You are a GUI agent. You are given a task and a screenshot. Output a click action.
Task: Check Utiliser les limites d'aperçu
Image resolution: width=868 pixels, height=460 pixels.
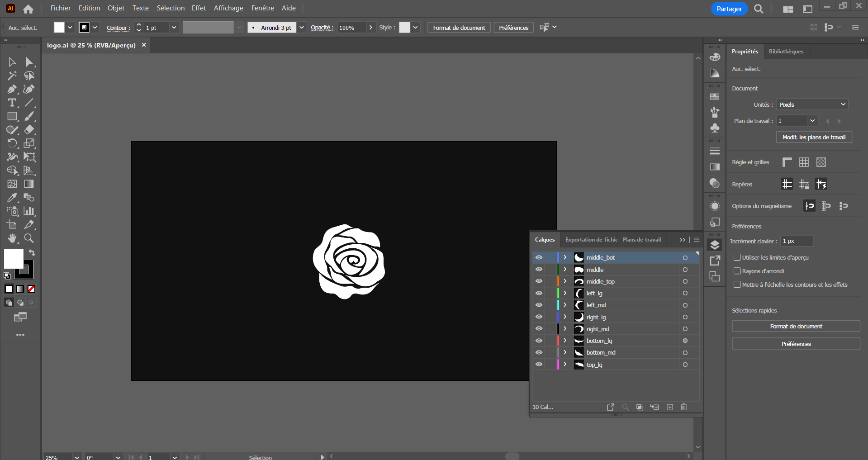(737, 257)
